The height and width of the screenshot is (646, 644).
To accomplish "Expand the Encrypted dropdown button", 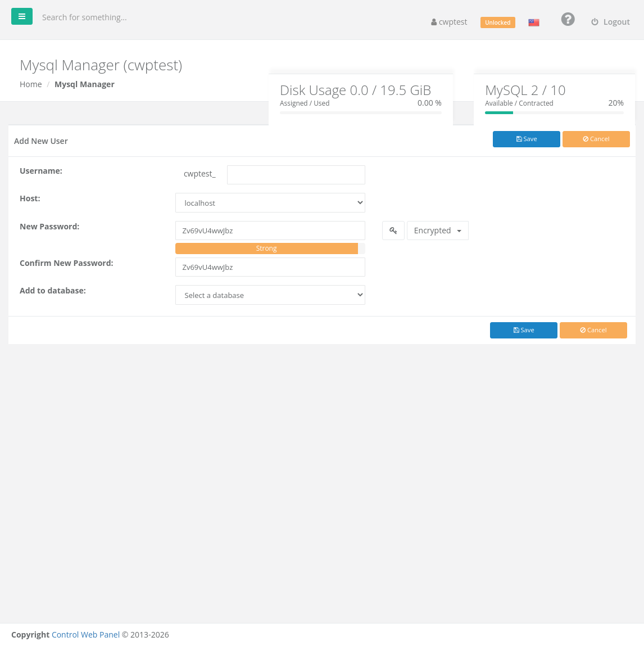I will point(438,231).
